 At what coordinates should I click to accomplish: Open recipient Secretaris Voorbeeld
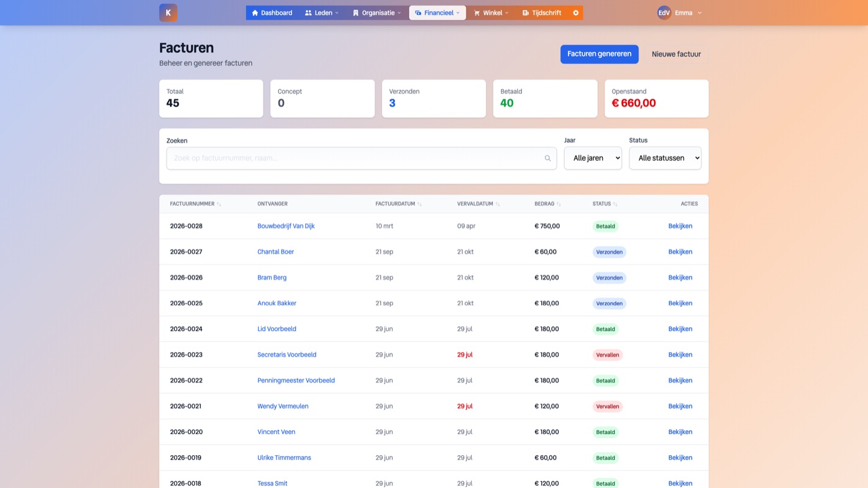click(x=287, y=355)
